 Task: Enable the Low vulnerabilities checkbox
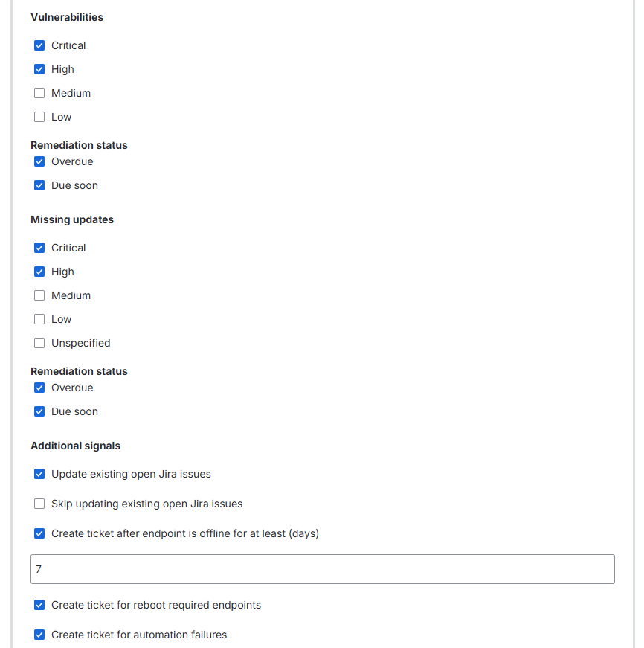coord(39,117)
